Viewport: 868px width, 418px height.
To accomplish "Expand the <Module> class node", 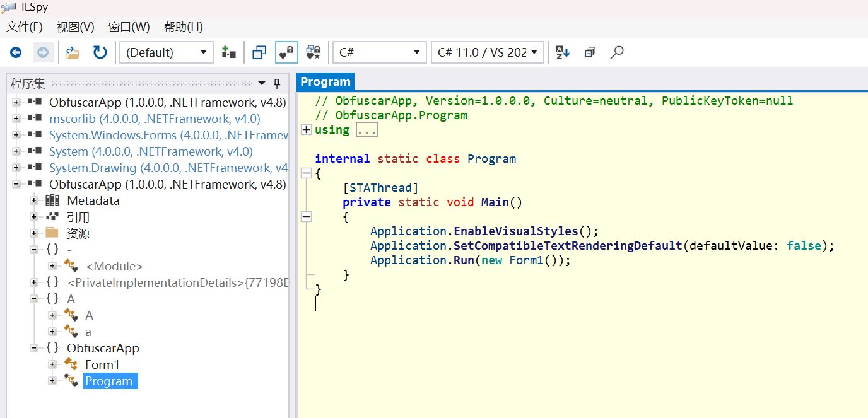I will (x=52, y=266).
